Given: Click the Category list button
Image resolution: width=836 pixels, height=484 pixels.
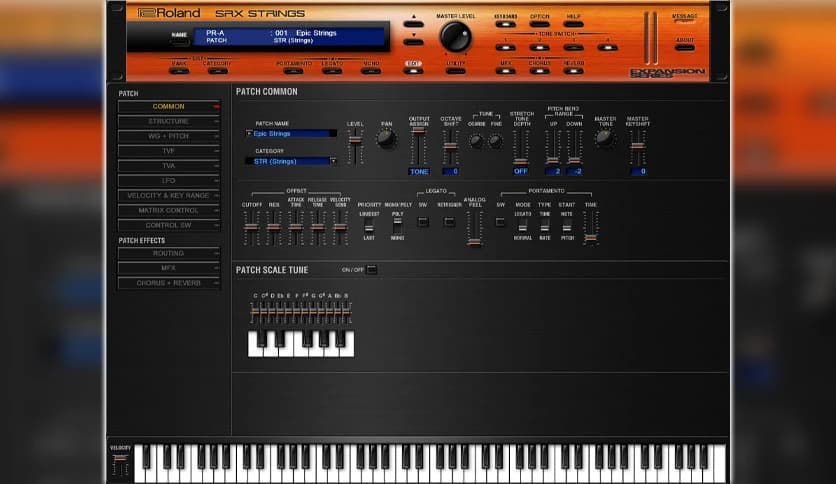Looking at the screenshot, I should 217,70.
